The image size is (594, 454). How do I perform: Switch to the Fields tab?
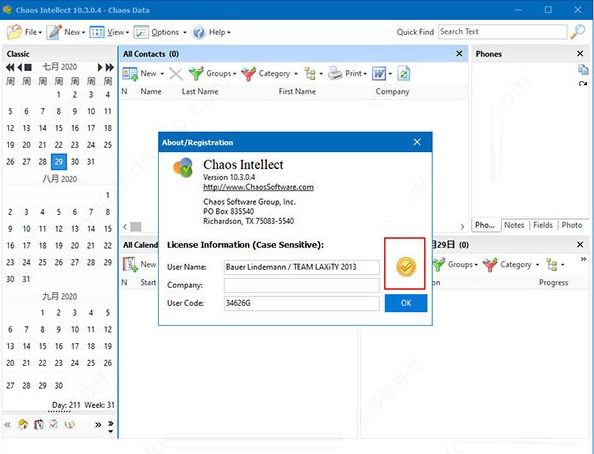tap(543, 225)
